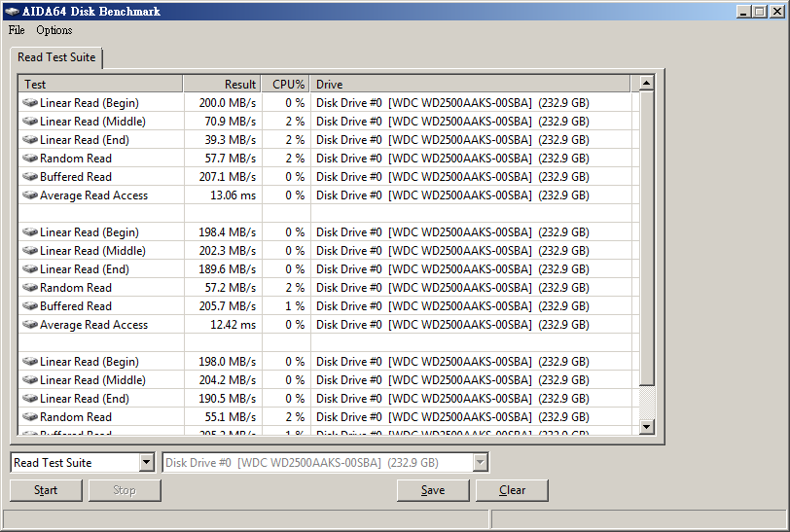Select the Read Test Suite tab
Screen dimensions: 790x532
point(56,57)
